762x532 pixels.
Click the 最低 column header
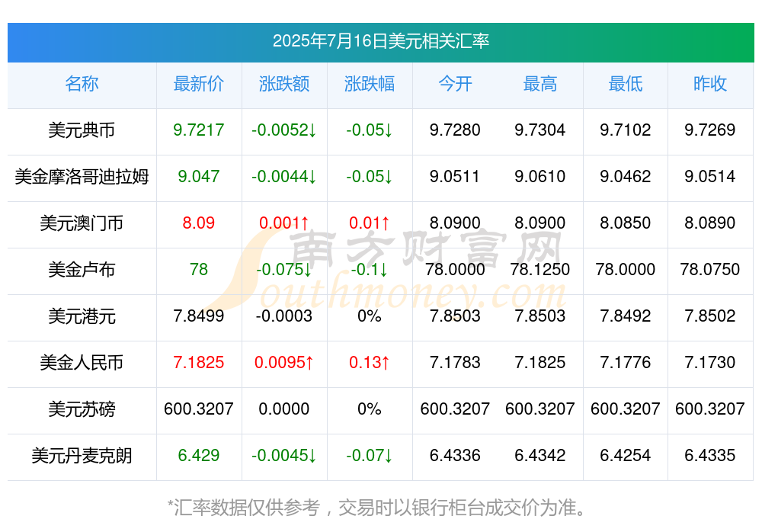pyautogui.click(x=626, y=84)
